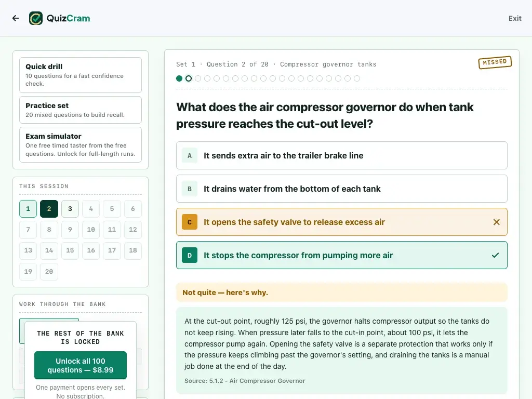This screenshot has width=532, height=399.
Task: Click the checkmark on answer D
Action: pos(495,255)
